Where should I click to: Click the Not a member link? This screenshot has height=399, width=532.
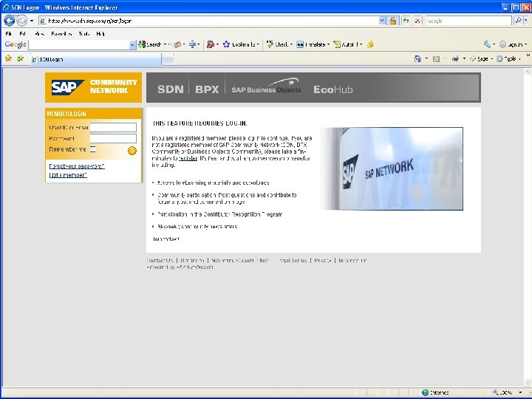68,175
